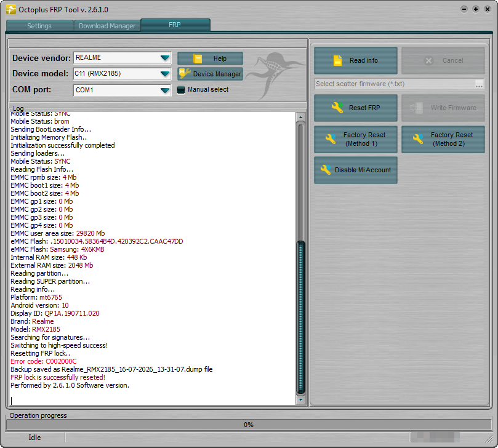Click the yellow Help book icon
The width and height of the screenshot is (498, 448).
point(198,58)
